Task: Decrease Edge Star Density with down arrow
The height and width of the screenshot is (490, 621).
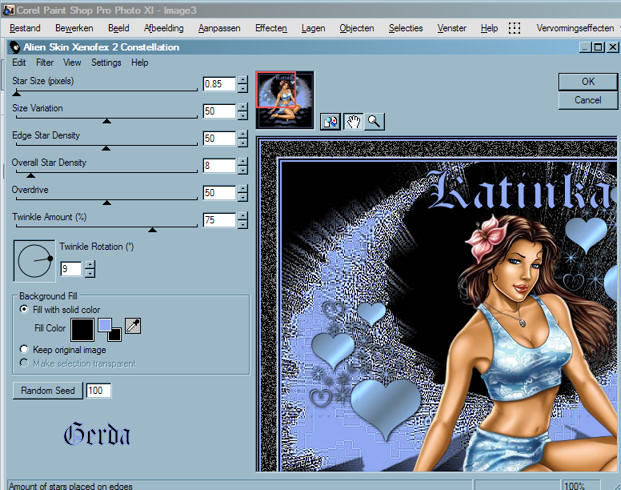Action: (242, 143)
